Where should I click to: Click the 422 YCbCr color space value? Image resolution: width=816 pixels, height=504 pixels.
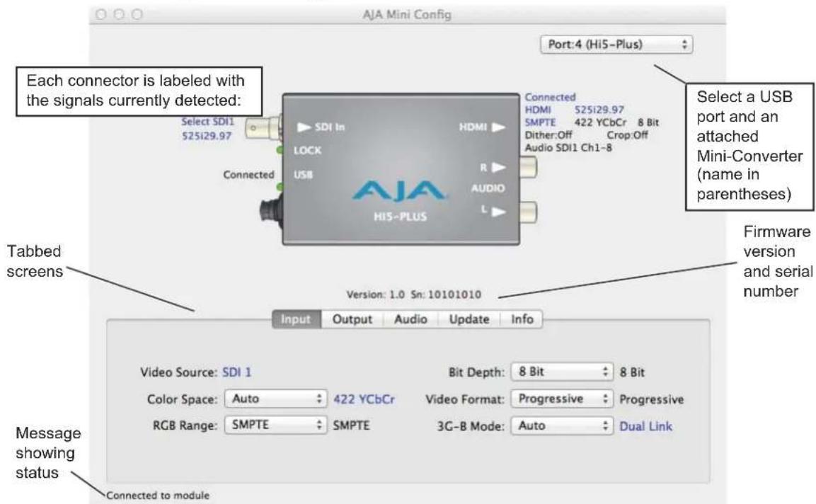364,399
